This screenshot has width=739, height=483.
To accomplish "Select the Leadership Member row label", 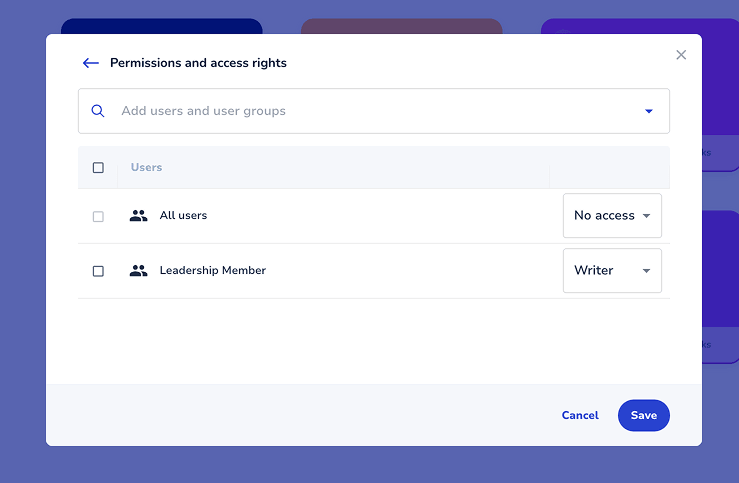I will coord(212,271).
